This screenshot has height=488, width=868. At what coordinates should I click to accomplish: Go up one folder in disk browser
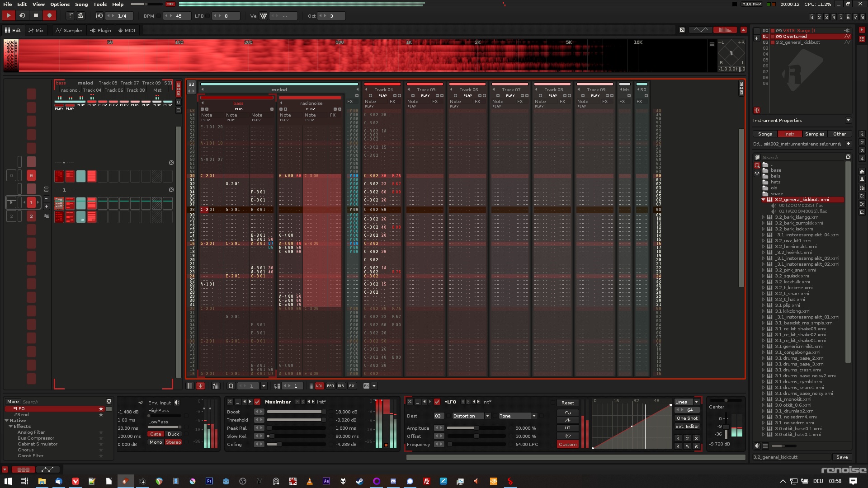[x=848, y=144]
